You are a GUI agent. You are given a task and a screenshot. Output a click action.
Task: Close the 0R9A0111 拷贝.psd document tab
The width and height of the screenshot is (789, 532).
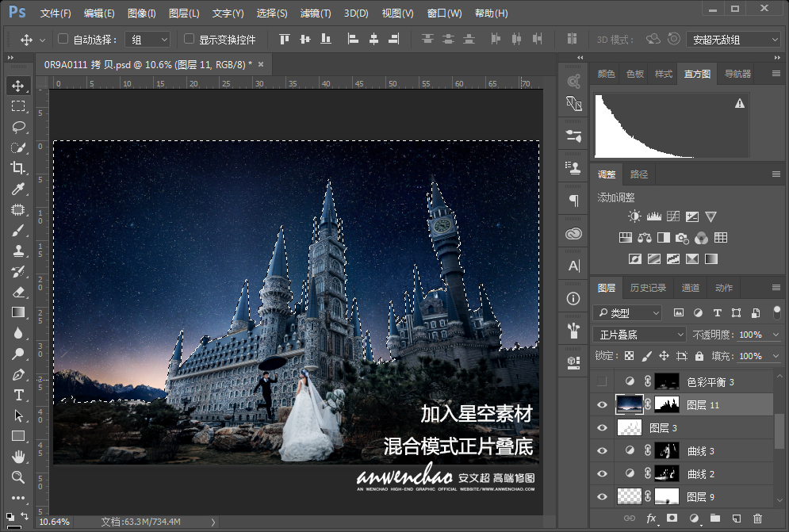point(261,64)
